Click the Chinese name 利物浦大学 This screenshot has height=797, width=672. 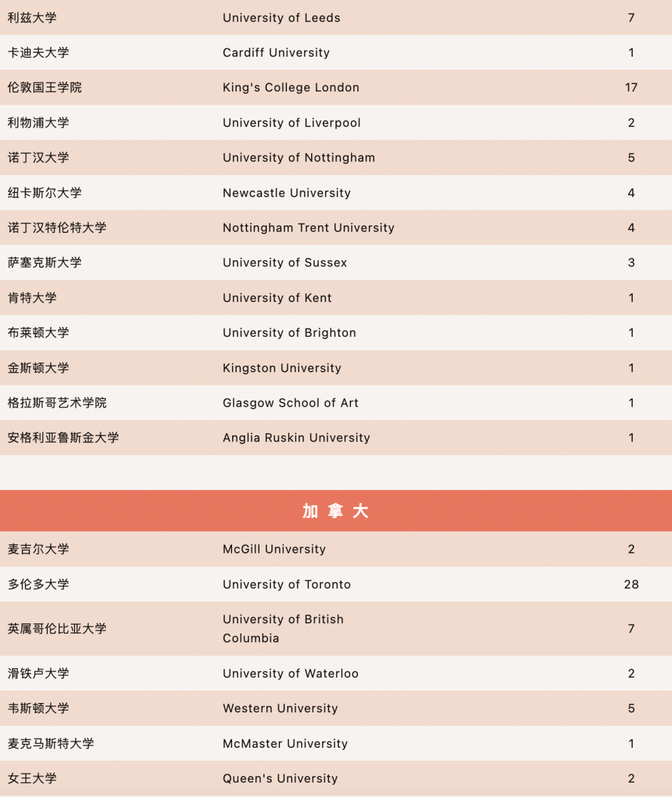[38, 123]
